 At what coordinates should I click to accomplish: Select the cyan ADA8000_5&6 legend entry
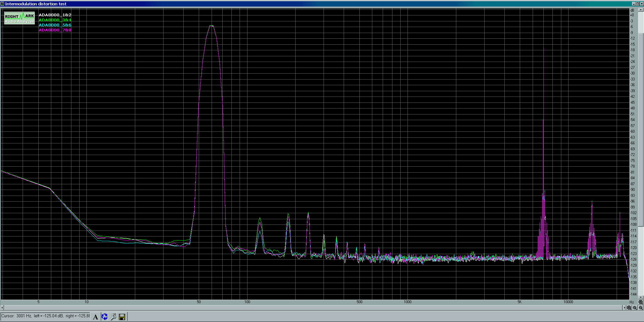[x=55, y=25]
